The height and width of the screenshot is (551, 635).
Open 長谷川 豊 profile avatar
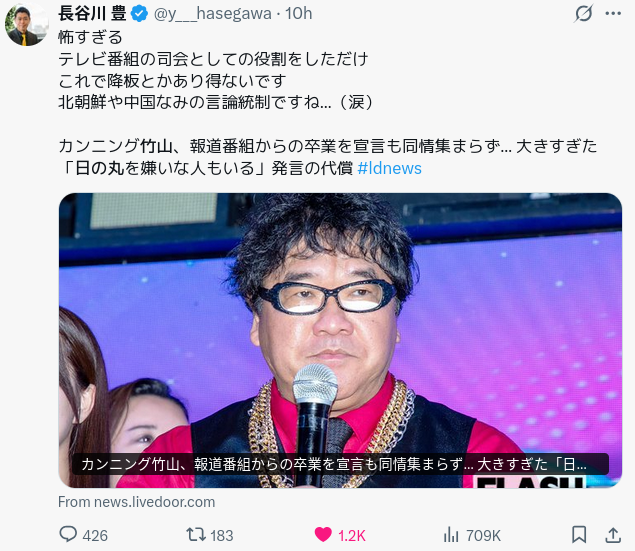[x=26, y=26]
